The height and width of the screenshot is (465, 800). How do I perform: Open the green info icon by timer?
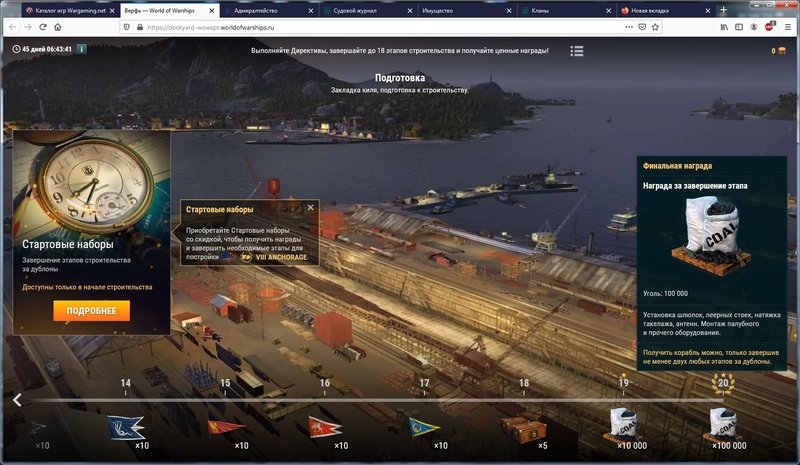tap(81, 49)
